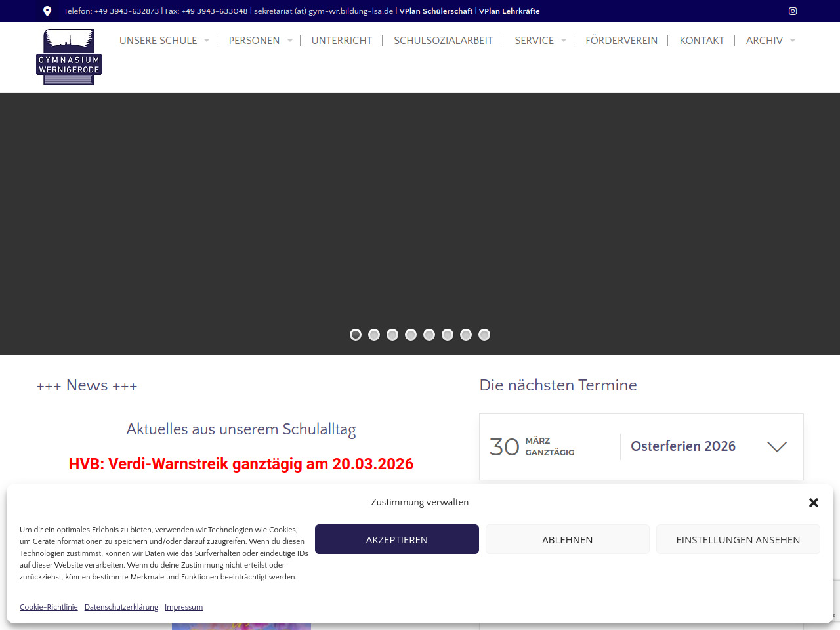Open the Unterricht menu item
840x630 pixels.
point(342,41)
